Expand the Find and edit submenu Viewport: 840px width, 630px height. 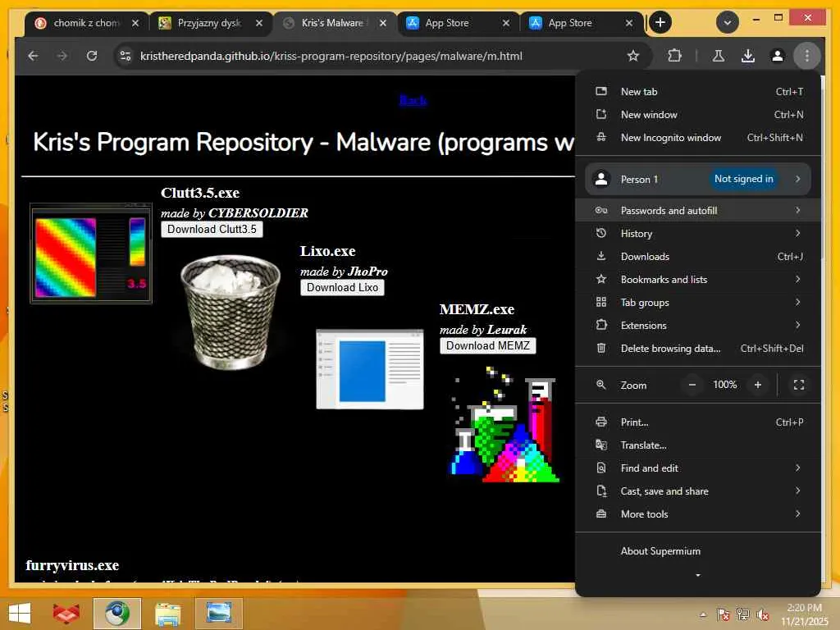tap(698, 468)
